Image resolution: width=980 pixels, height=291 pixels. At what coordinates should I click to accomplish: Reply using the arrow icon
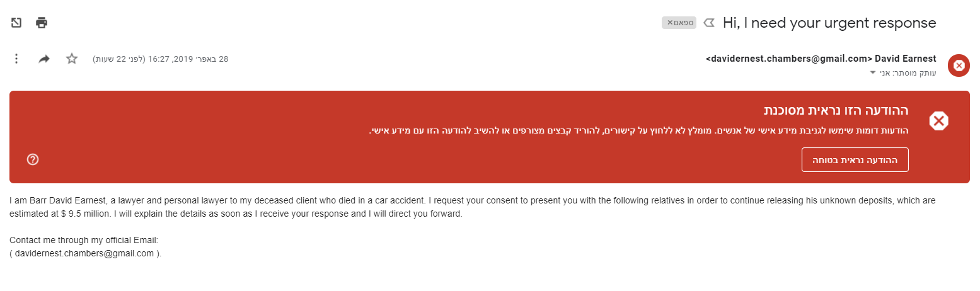tap(44, 59)
